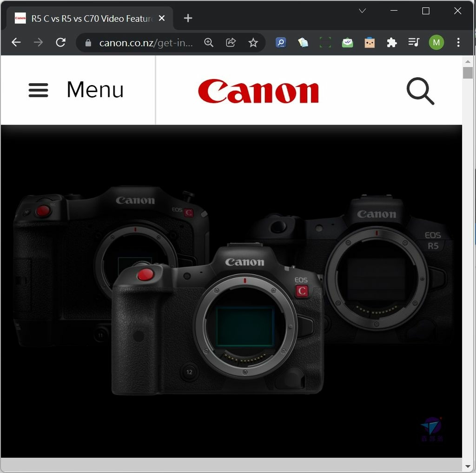Open the orange box face extension

click(370, 42)
